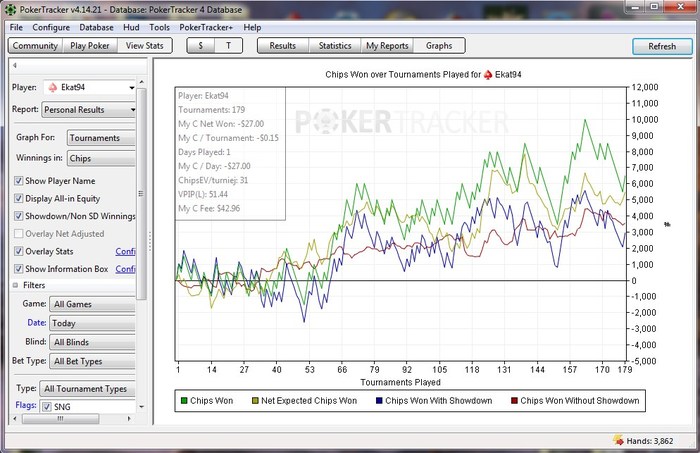Viewport: 700px width, 453px height.
Task: Click the sidebar vertical scrollbar thumb
Action: tap(142, 194)
